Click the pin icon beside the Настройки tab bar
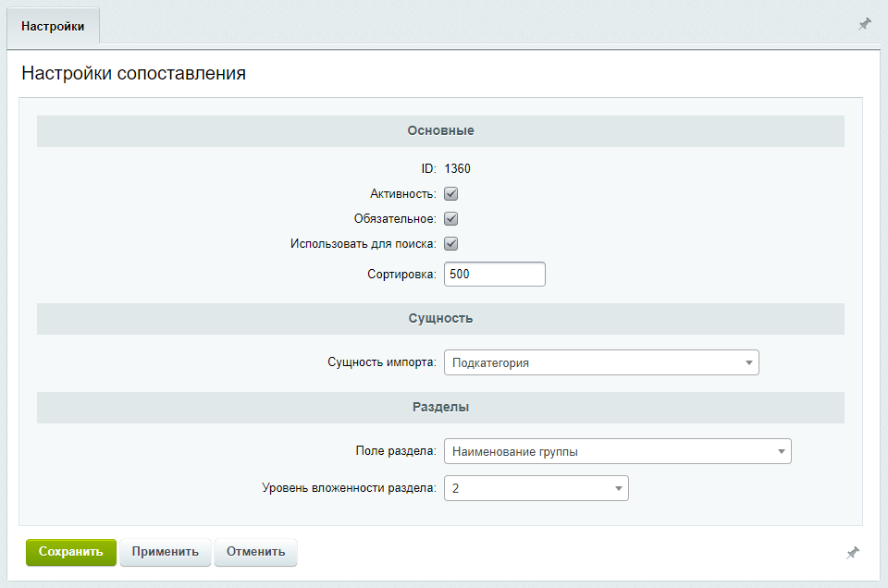The image size is (888, 588). point(864,24)
